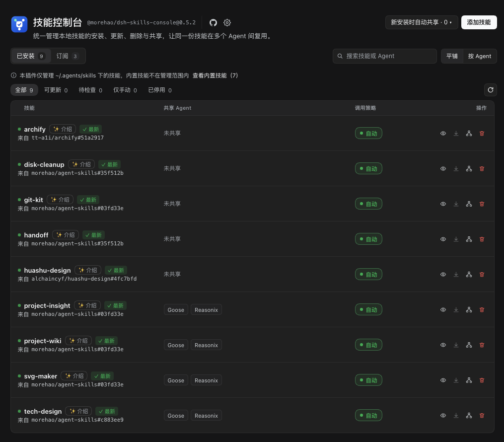Download update for disk-cleanup

tap(456, 168)
